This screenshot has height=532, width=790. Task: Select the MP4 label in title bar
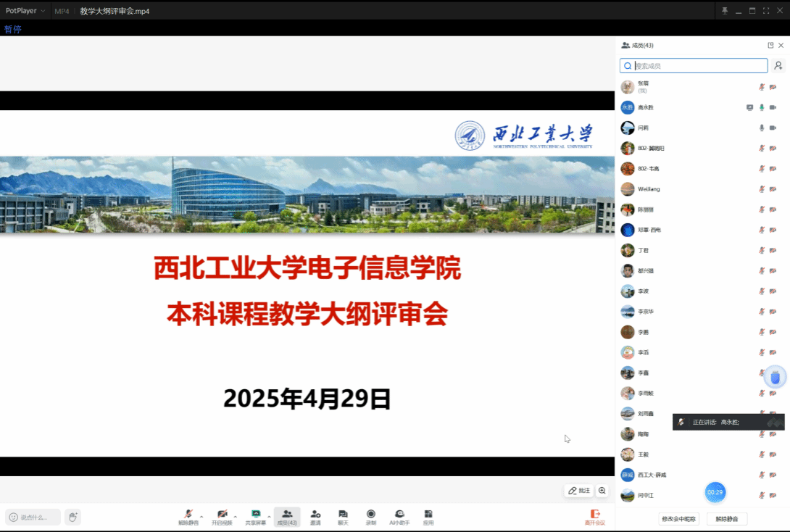pos(62,11)
